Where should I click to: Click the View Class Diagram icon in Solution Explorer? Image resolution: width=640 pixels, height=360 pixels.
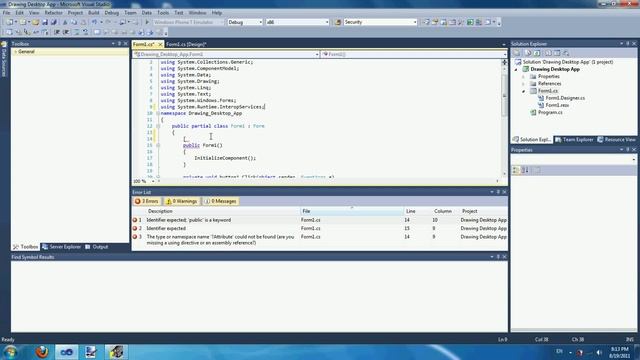pyautogui.click(x=566, y=53)
